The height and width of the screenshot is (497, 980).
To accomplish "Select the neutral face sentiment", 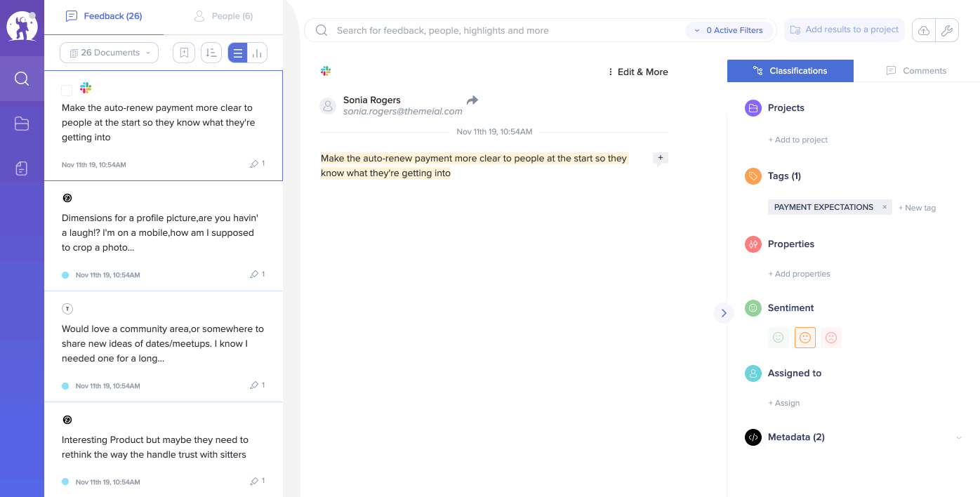I will (805, 338).
